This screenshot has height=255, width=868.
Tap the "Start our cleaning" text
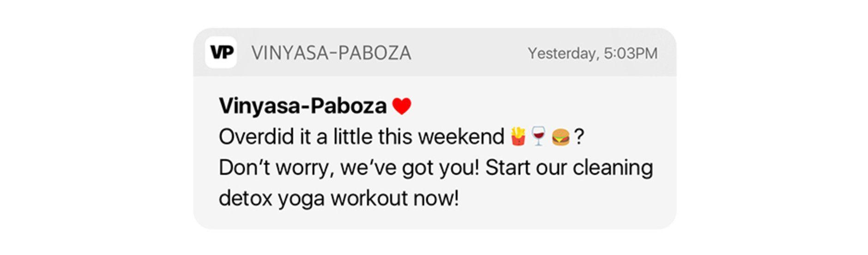[569, 168]
